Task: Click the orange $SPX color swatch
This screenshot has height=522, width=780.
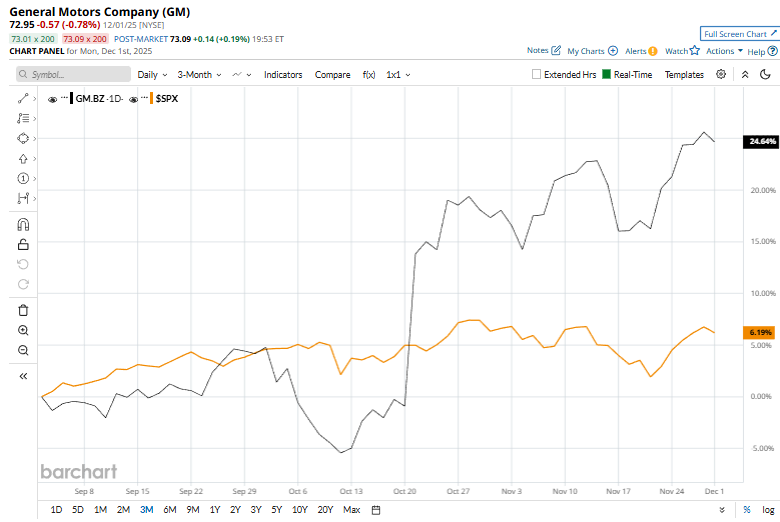Action: [x=151, y=99]
